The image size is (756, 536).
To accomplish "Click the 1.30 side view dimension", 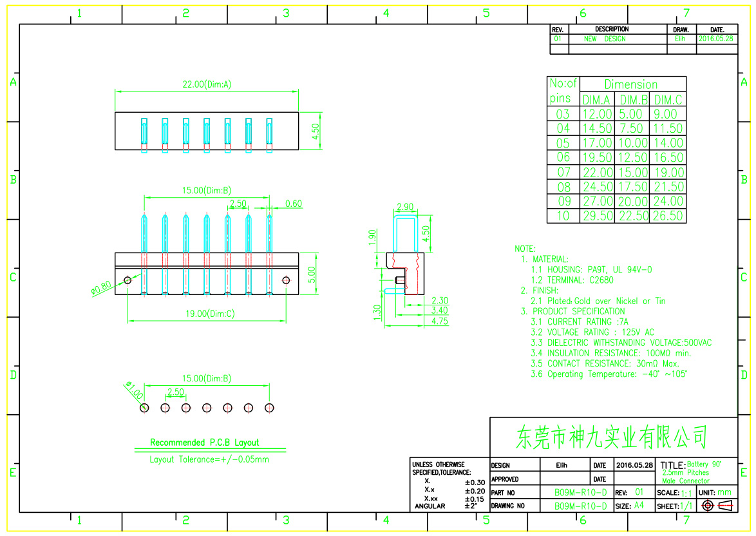I will click(x=377, y=312).
